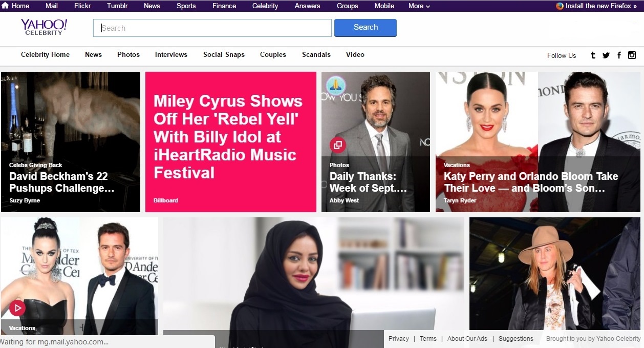Click Follow Us label
644x348 pixels.
pos(562,55)
